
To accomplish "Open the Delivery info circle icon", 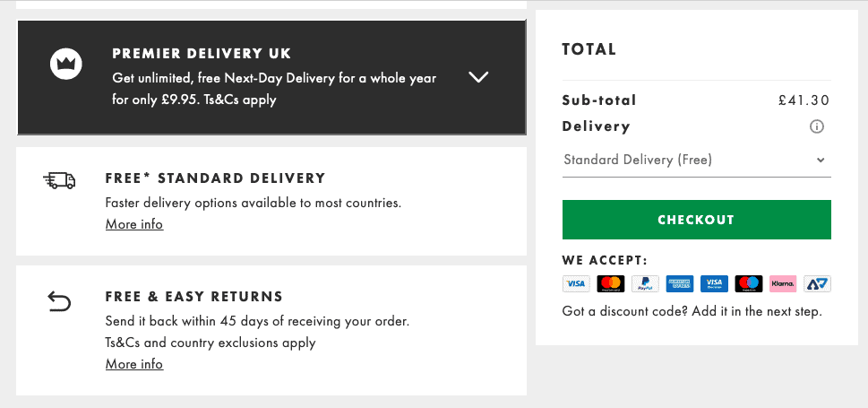I will pyautogui.click(x=817, y=127).
